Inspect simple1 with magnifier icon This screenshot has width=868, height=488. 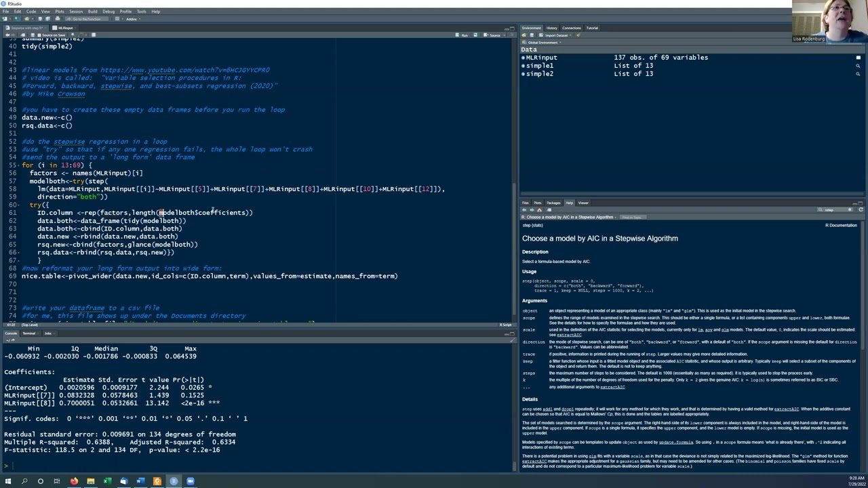858,66
